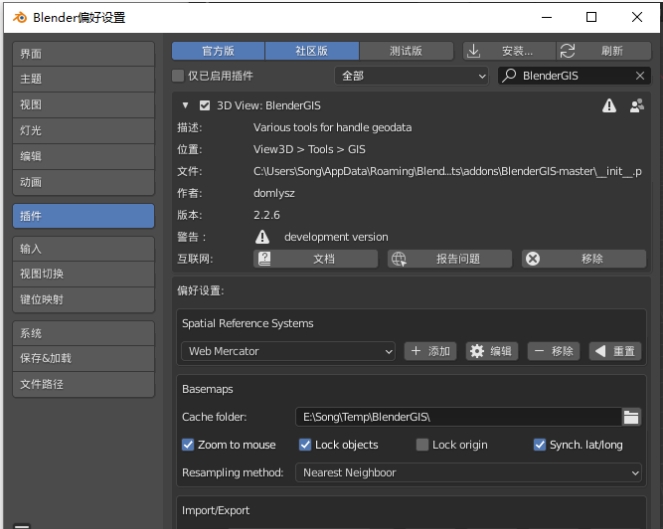
Task: Enable Lock origin checkbox
Action: (422, 445)
